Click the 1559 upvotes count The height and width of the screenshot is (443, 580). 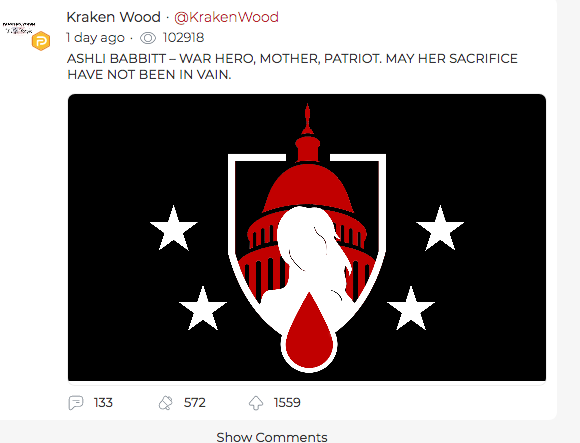[287, 403]
